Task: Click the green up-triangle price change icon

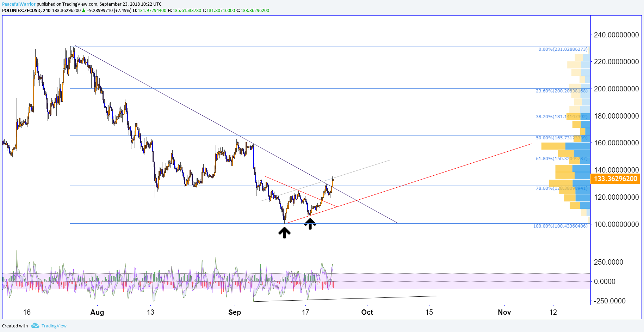Action: tap(83, 11)
